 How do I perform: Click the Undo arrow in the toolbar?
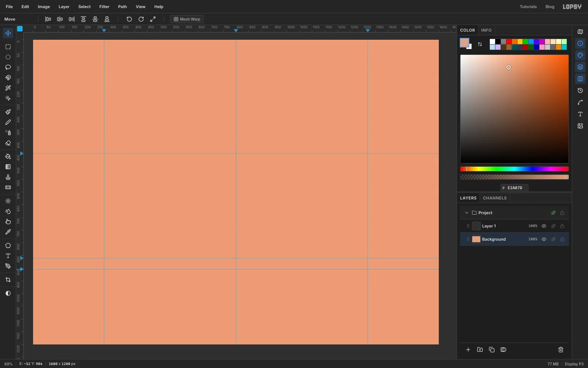coord(129,19)
